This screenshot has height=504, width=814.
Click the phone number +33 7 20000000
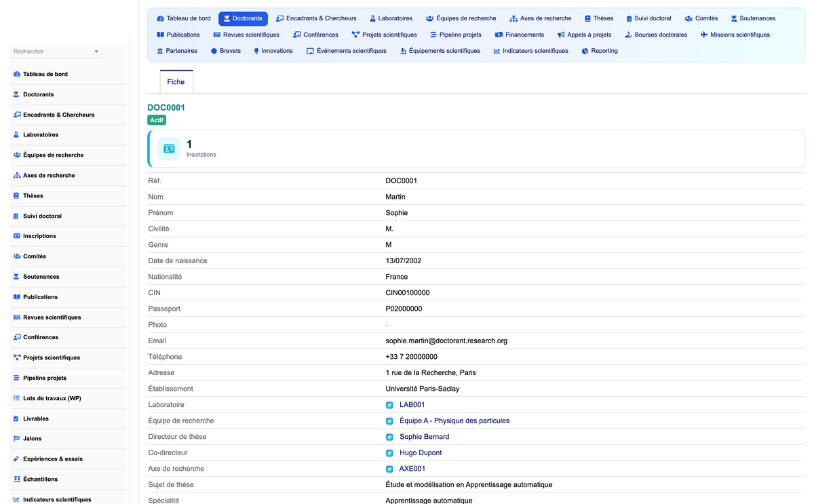[x=411, y=357]
